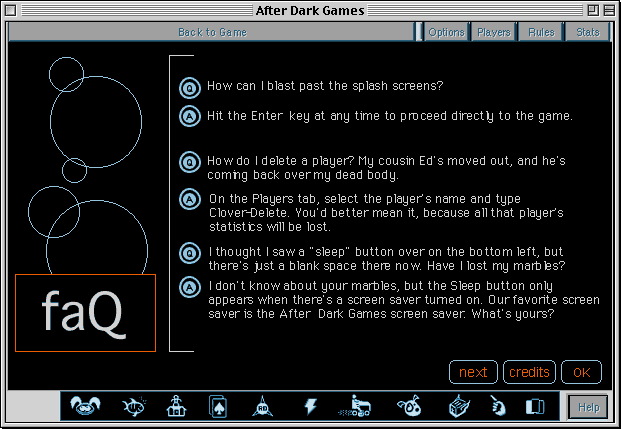Open the riding lawn mower game icon
Screen dimensions: 621x429
tap(355, 406)
